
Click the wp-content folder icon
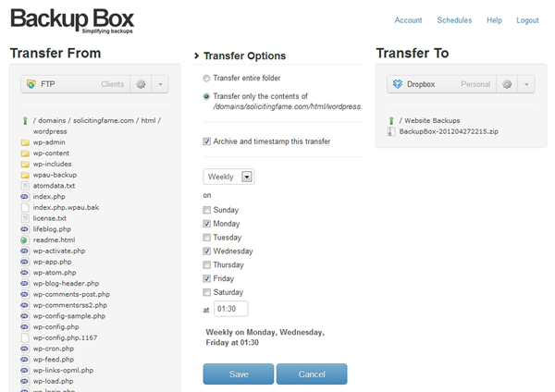(25, 153)
